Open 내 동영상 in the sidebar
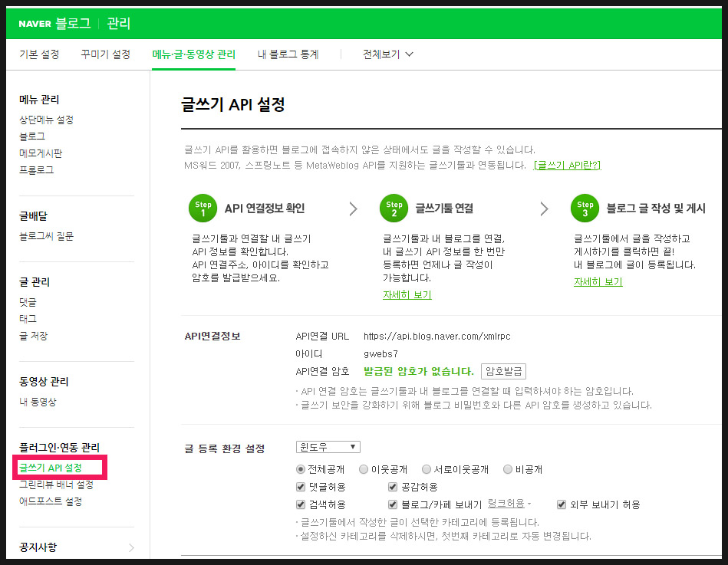 click(x=38, y=402)
